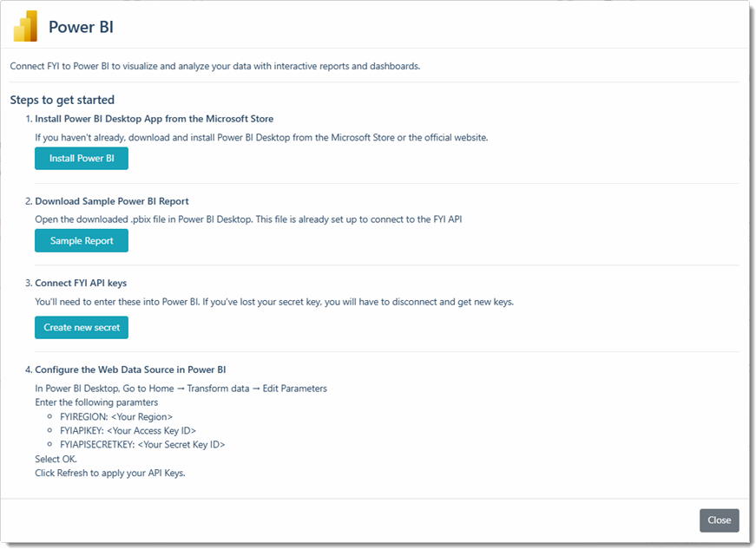Click 'Enter the following paramters' text
The image size is (756, 549).
tap(96, 402)
